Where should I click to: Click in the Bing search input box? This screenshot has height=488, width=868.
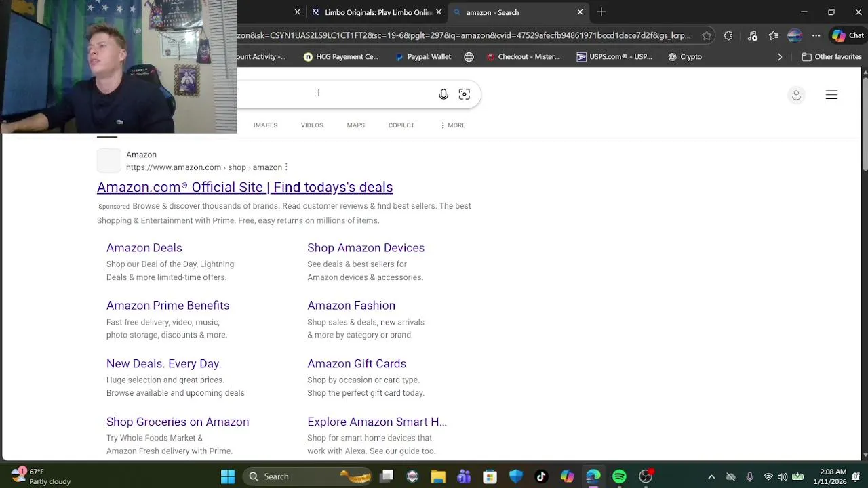click(x=336, y=94)
